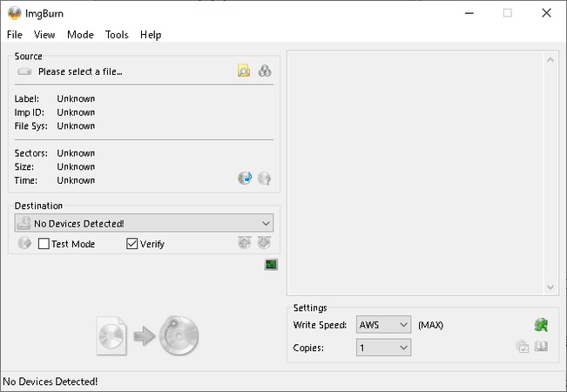The height and width of the screenshot is (392, 567).
Task: Open the Mode menu
Action: 80,35
